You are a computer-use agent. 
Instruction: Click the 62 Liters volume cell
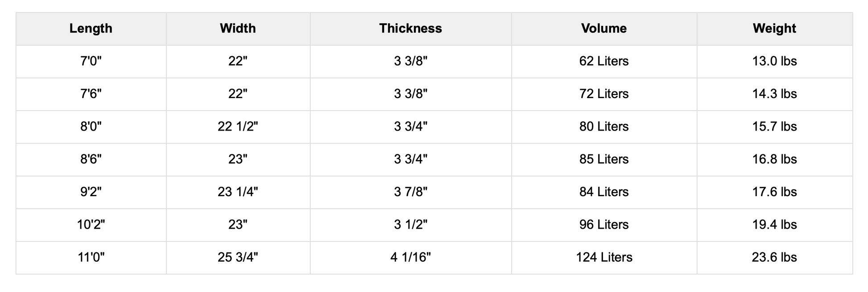[603, 61]
